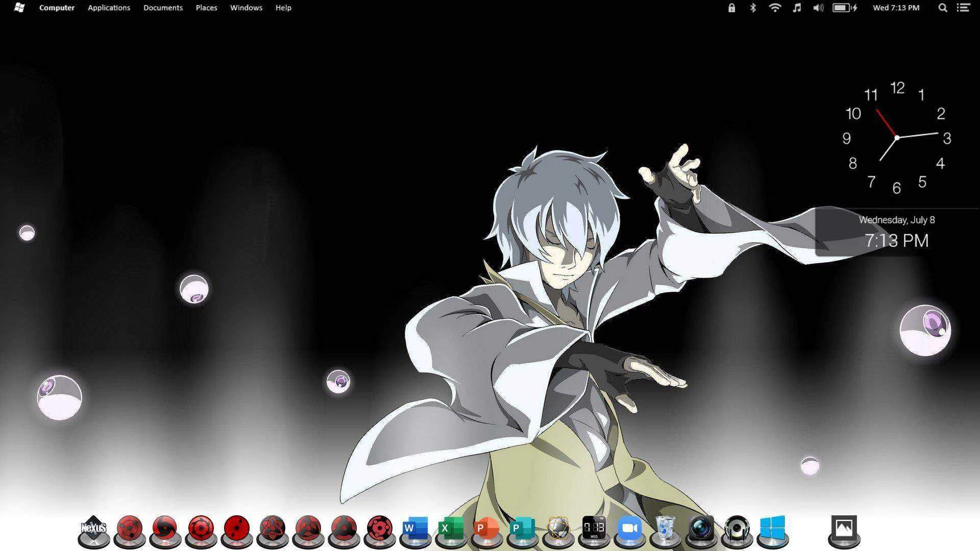Launch Microsoft Publisher from the dock

point(522,529)
